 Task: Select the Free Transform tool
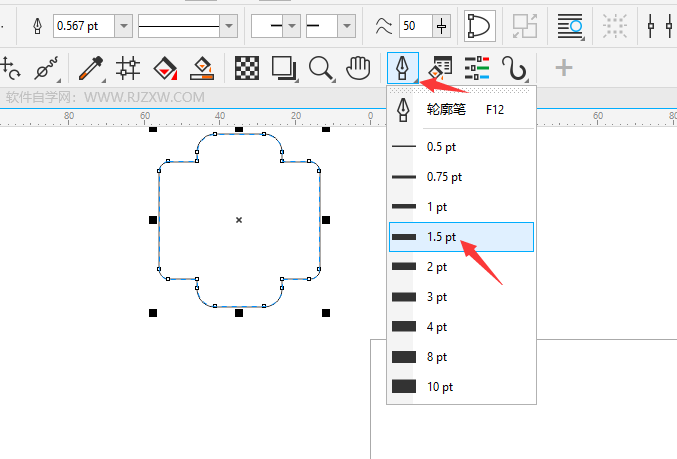click(10, 68)
